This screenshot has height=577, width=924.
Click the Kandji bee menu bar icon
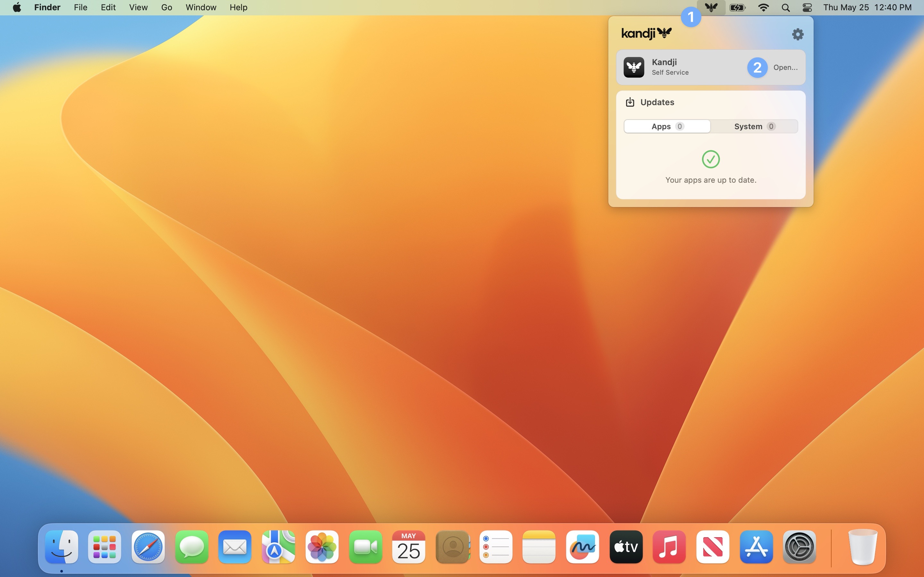[711, 7]
